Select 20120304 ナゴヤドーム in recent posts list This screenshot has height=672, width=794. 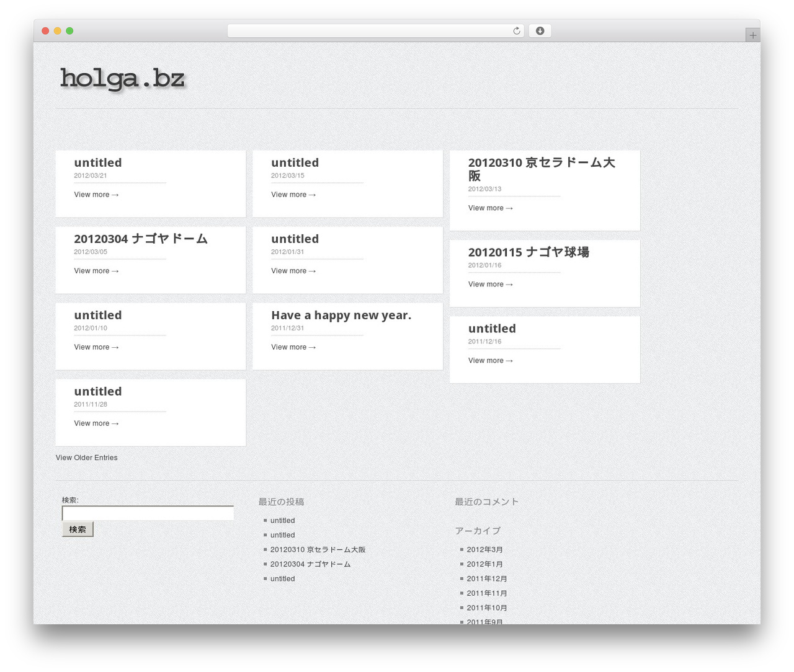[x=310, y=564]
